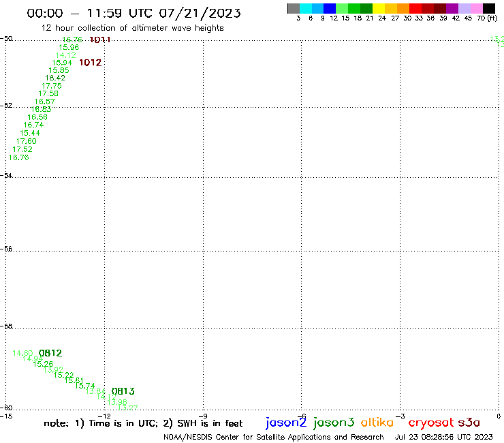Click the jason3 satellite legend label
Screen dimensions: 504x443
click(334, 423)
